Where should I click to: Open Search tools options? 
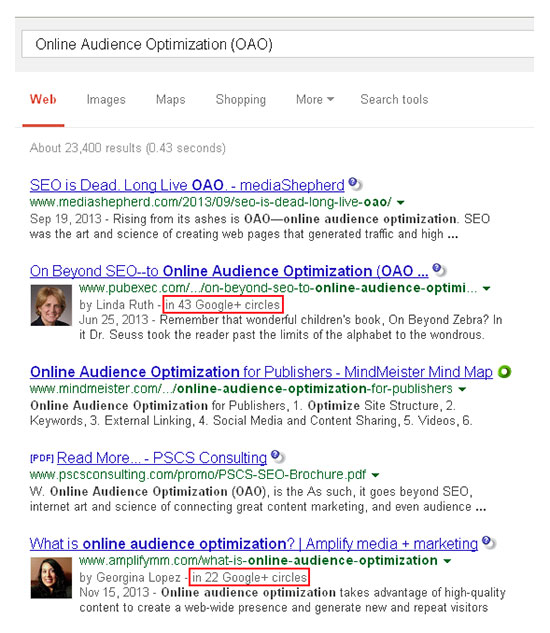pyautogui.click(x=394, y=99)
